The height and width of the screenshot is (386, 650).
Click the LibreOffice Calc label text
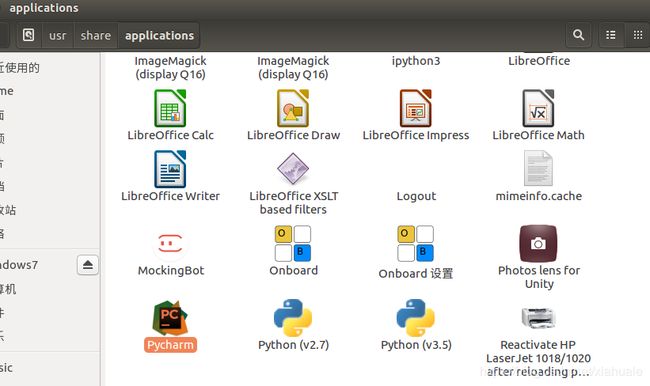point(170,135)
